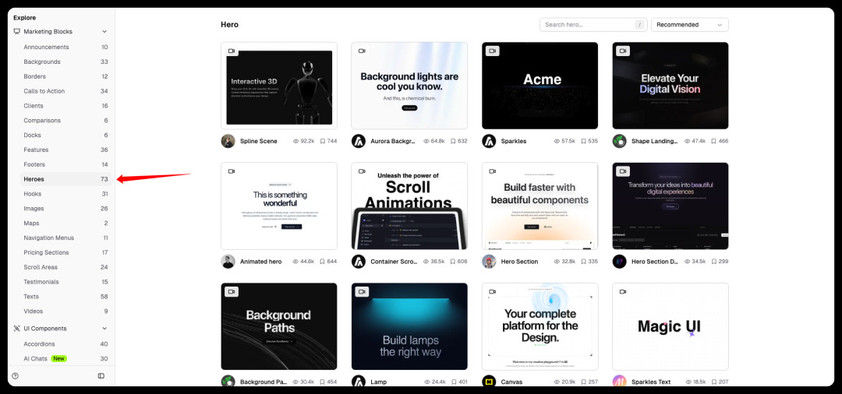Collapse the Marketing Blocks section
The width and height of the screenshot is (842, 394).
pyautogui.click(x=104, y=32)
